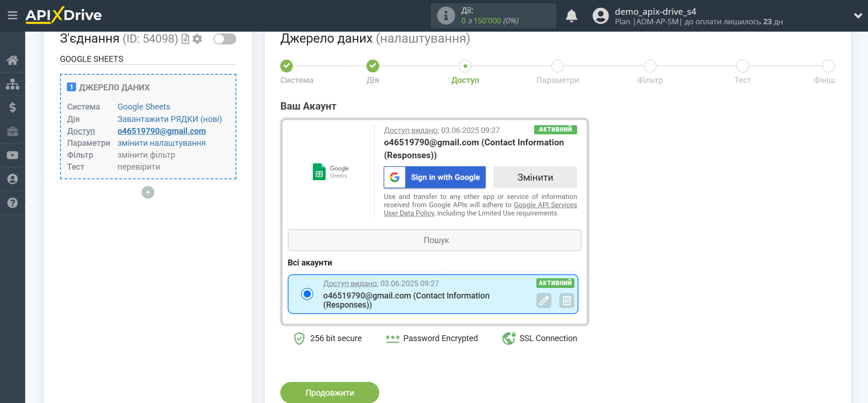Go to the Доступ step

coord(465,66)
